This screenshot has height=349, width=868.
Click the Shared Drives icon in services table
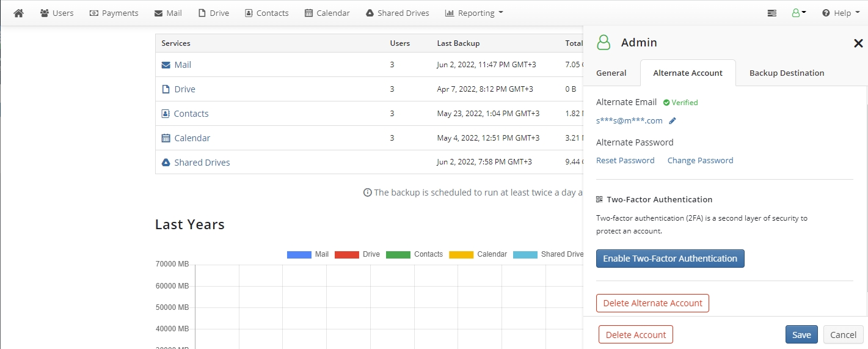(x=166, y=163)
